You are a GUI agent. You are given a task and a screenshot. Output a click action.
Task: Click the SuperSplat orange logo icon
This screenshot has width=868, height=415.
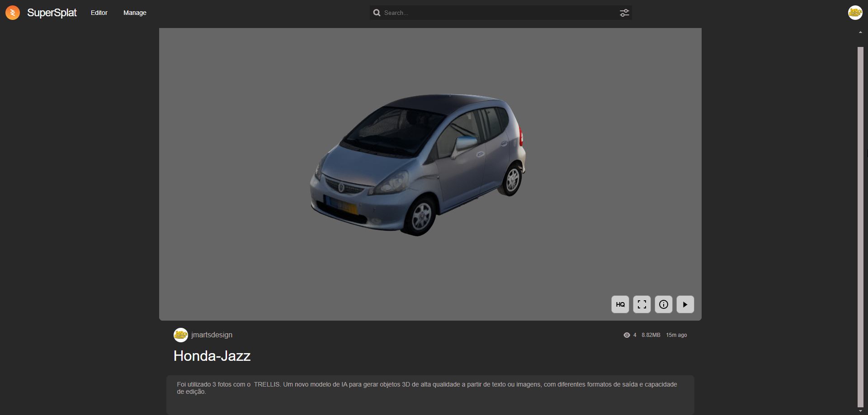pyautogui.click(x=13, y=13)
